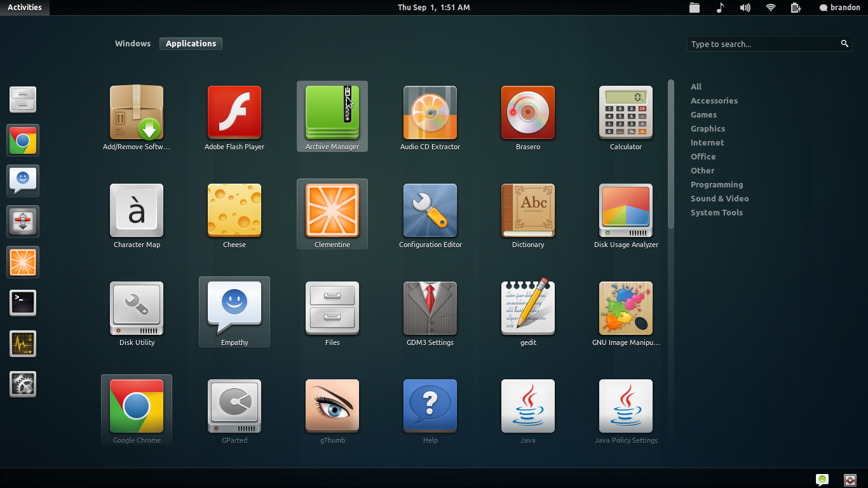The image size is (868, 488).
Task: Launch Audio CD Extractor
Action: point(430,118)
